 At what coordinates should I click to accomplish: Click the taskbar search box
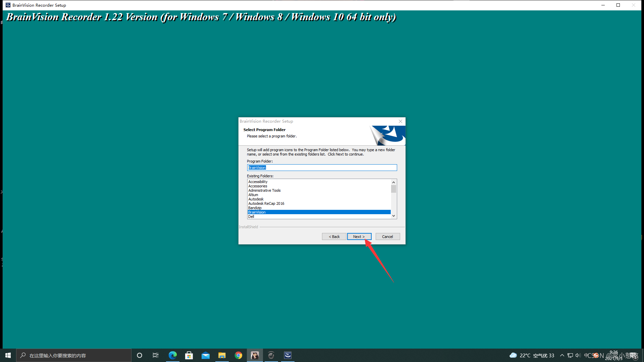coord(74,355)
